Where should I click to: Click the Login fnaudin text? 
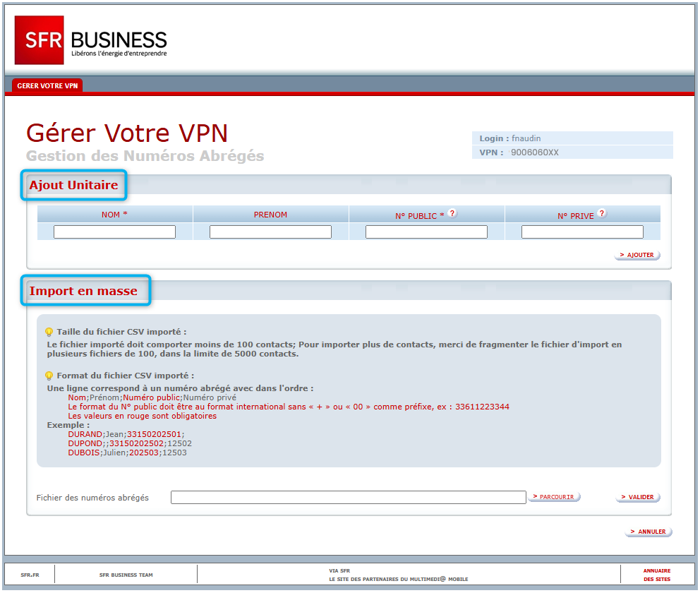[x=509, y=138]
